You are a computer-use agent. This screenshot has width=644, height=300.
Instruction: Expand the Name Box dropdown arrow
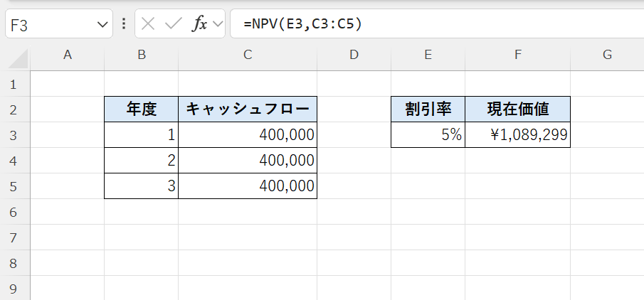click(100, 25)
